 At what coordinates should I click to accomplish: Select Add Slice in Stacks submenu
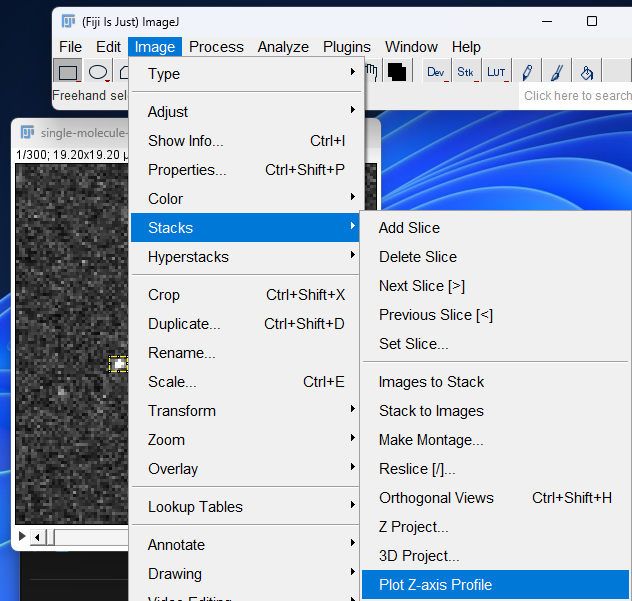[495, 227]
